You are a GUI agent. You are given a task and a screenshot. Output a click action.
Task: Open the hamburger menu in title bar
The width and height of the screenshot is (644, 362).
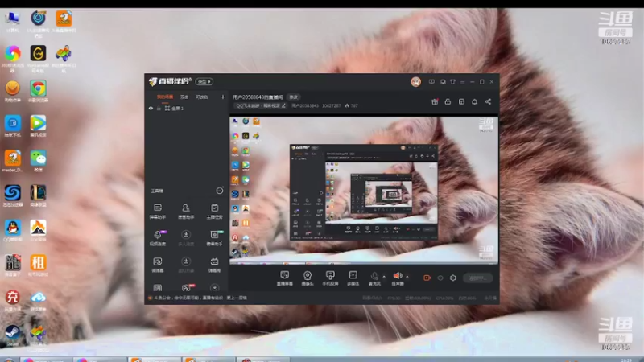pyautogui.click(x=462, y=82)
